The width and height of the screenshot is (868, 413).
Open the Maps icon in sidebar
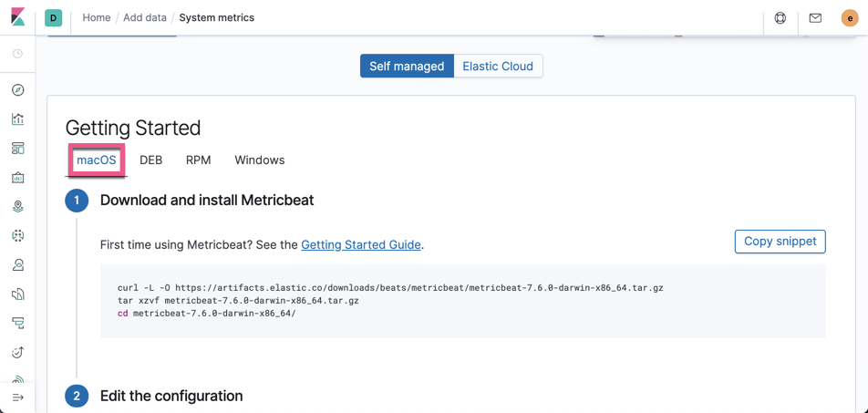(17, 207)
